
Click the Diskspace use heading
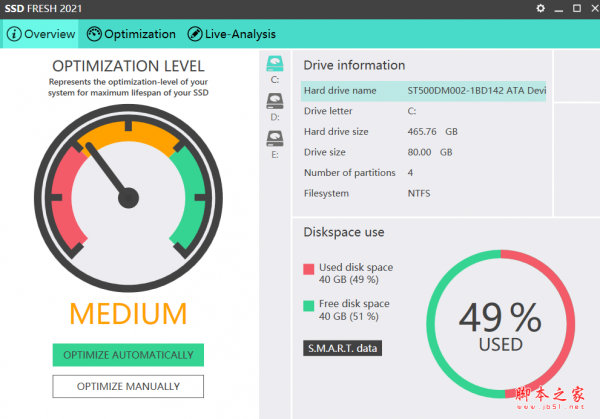coord(344,232)
